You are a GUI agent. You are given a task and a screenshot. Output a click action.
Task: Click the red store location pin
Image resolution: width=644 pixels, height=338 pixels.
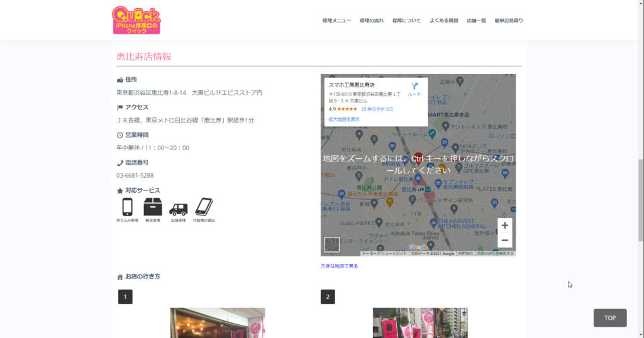[x=418, y=158]
